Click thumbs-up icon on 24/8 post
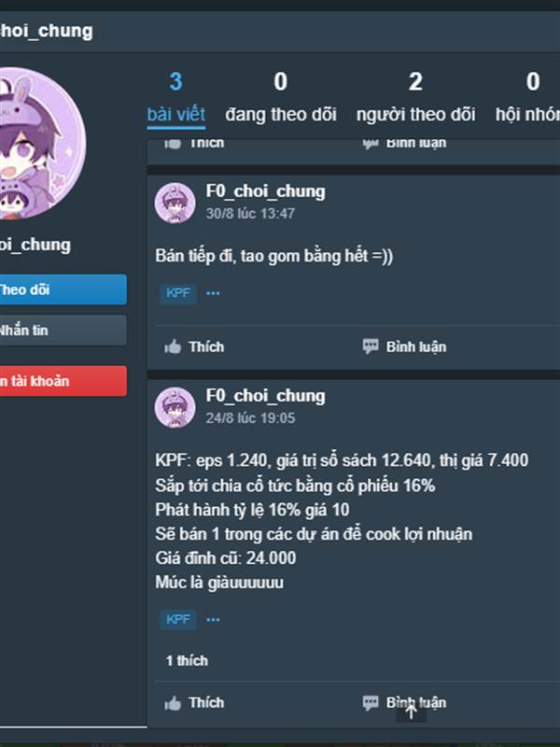 173,703
